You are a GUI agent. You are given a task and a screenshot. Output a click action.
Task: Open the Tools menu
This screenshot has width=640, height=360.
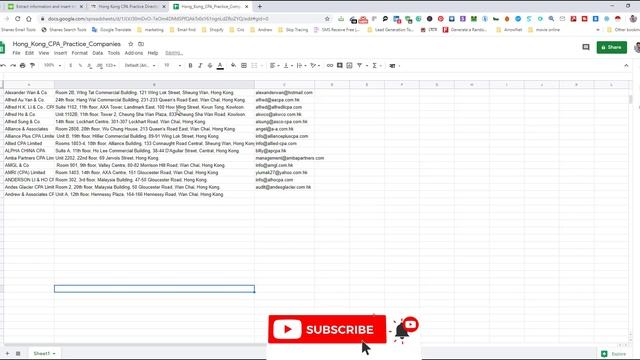[x=114, y=53]
